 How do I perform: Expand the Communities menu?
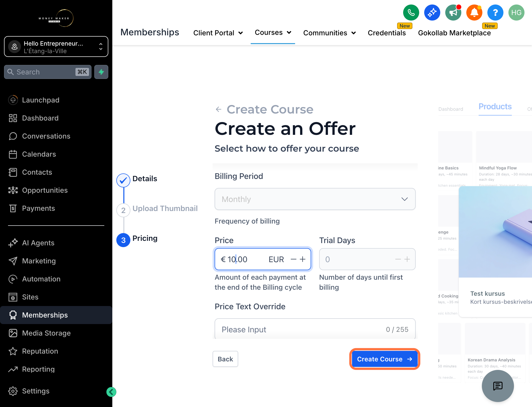pyautogui.click(x=329, y=33)
